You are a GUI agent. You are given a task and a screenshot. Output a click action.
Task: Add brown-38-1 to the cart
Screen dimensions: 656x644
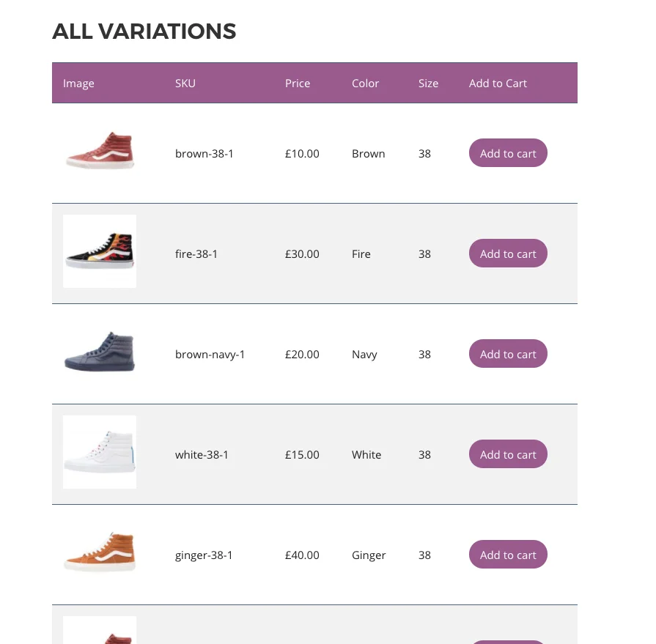[508, 153]
